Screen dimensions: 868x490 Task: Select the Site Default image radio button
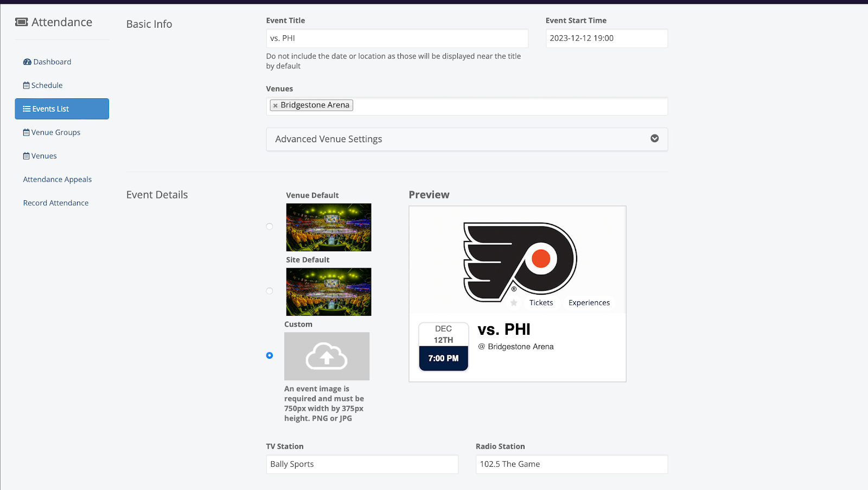[x=270, y=291]
